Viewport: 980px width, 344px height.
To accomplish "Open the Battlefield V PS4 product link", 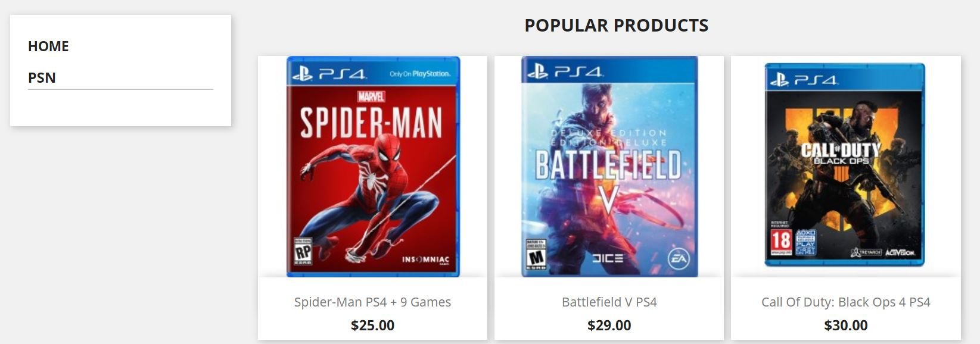I will point(609,302).
